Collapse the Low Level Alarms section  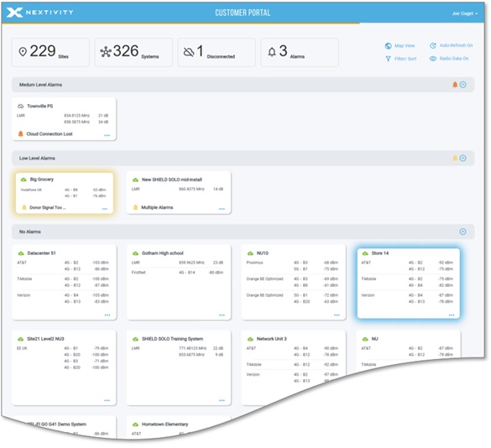coord(462,158)
